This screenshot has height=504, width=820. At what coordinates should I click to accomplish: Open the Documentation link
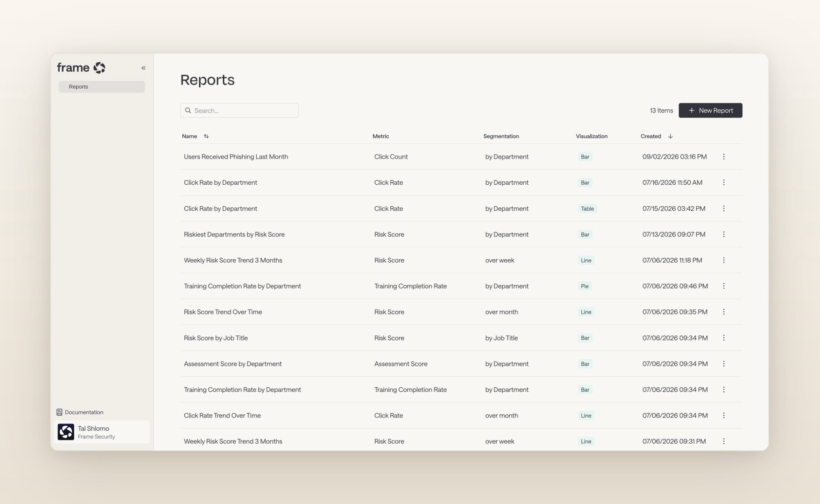pyautogui.click(x=80, y=412)
